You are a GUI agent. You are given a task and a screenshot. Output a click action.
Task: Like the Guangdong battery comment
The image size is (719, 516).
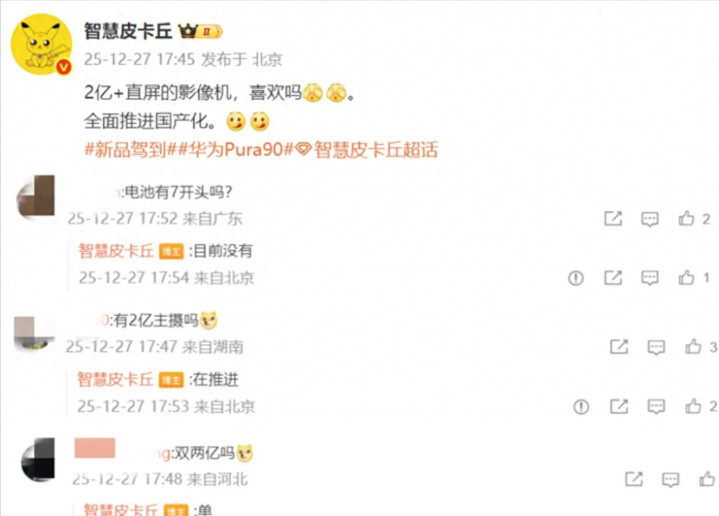[x=686, y=218]
